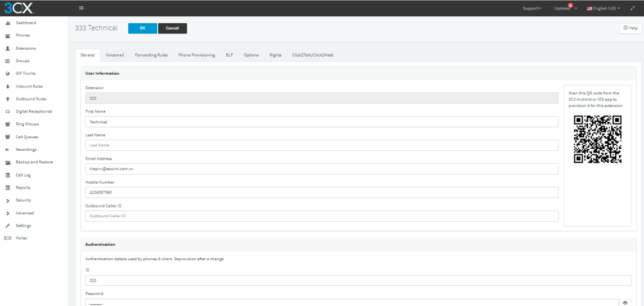
Task: Click the Reports list icon in sidebar
Action: [x=8, y=188]
